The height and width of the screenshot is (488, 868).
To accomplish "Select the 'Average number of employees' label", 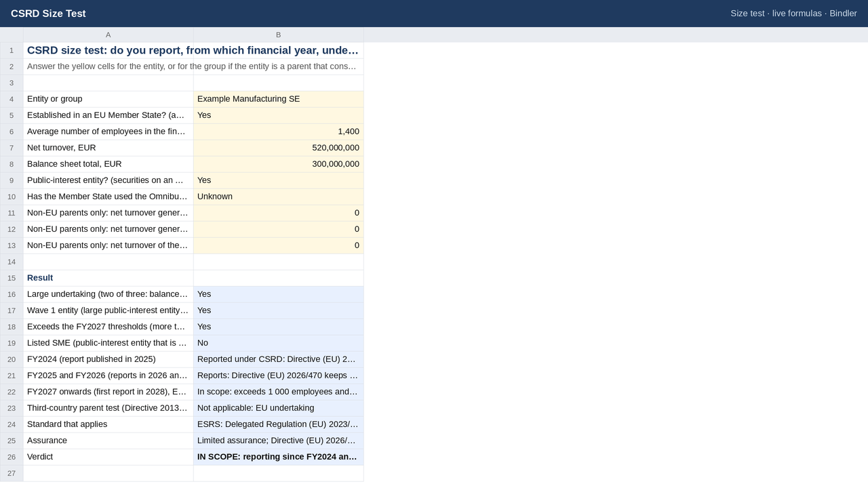I will (x=108, y=131).
